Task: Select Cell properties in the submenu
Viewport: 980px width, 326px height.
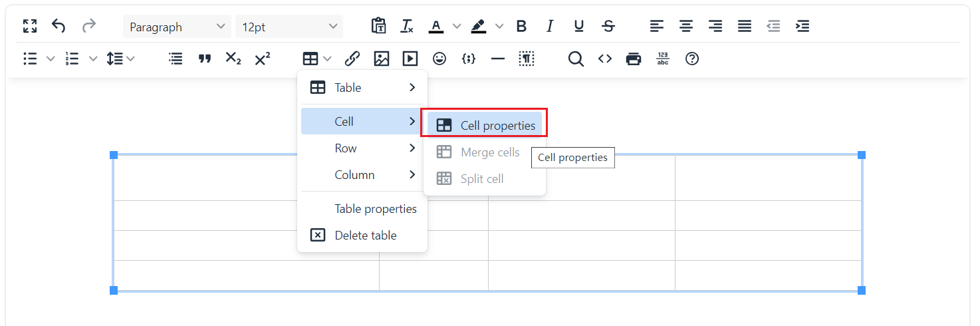Action: coord(485,126)
